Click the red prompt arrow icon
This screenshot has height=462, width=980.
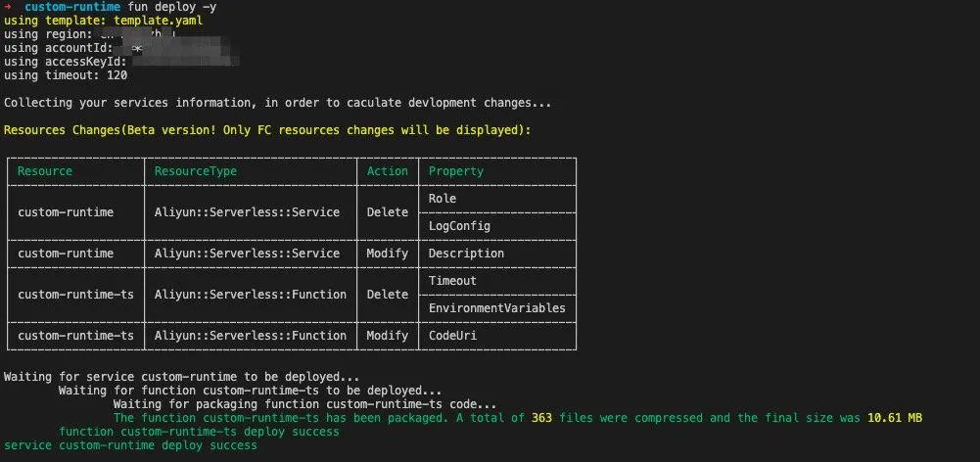click(8, 7)
